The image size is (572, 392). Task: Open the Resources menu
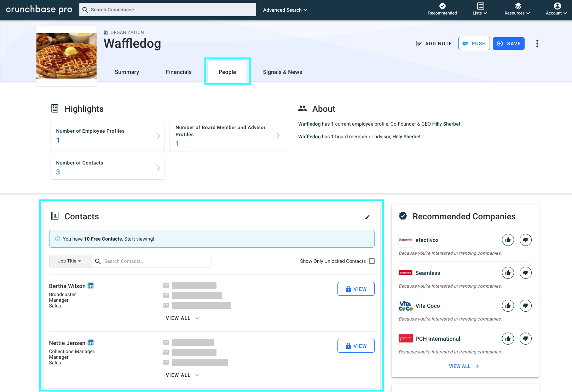(x=517, y=10)
